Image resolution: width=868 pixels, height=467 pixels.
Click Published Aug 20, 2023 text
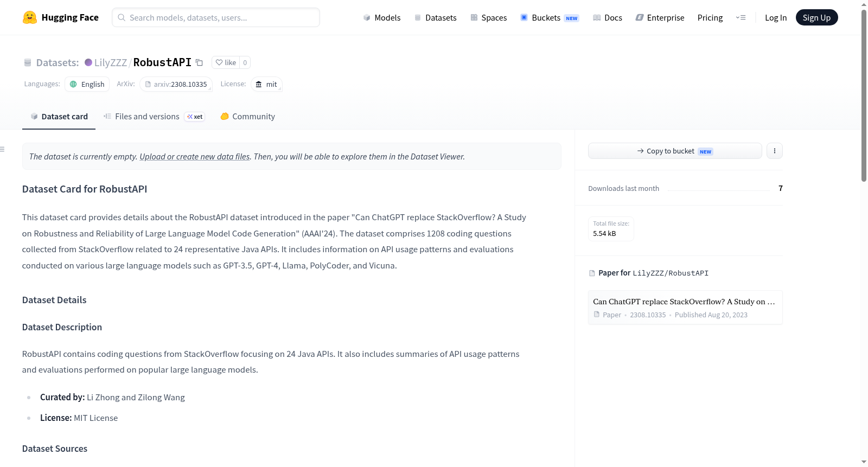tap(711, 315)
